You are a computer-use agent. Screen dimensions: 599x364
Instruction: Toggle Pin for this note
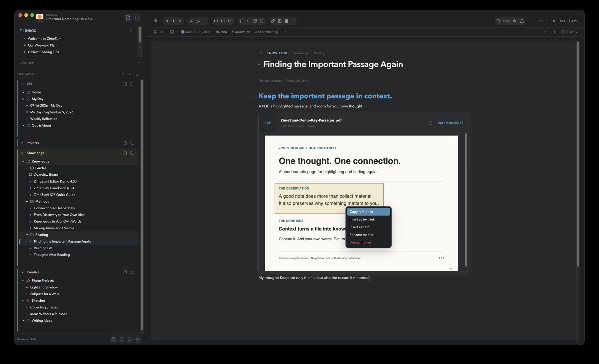point(158,32)
